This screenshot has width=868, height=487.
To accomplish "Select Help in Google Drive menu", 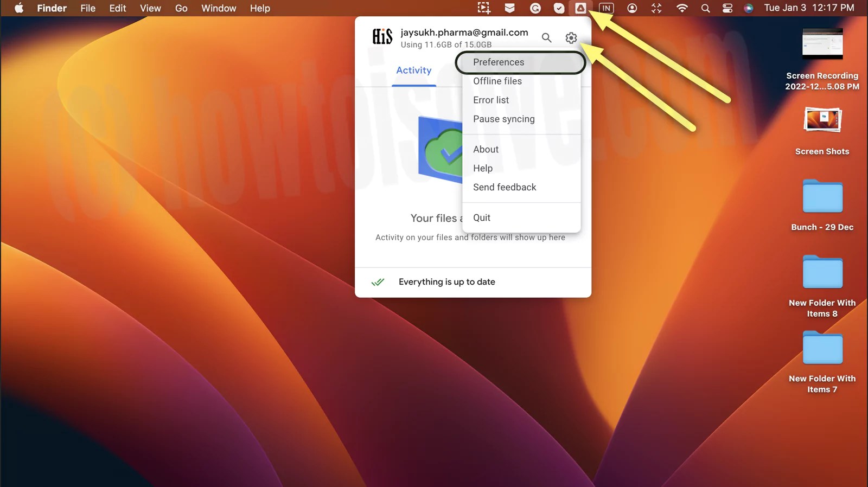I will pos(521,168).
